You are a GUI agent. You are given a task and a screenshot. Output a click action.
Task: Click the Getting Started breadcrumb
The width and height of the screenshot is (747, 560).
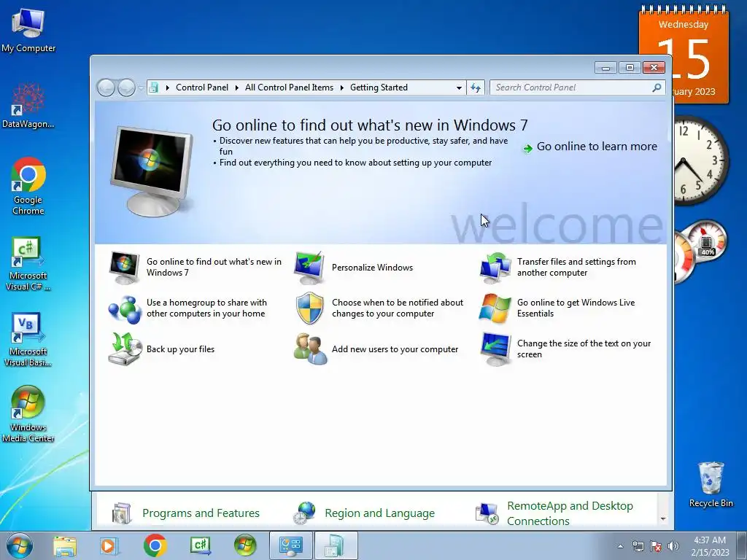(x=379, y=87)
